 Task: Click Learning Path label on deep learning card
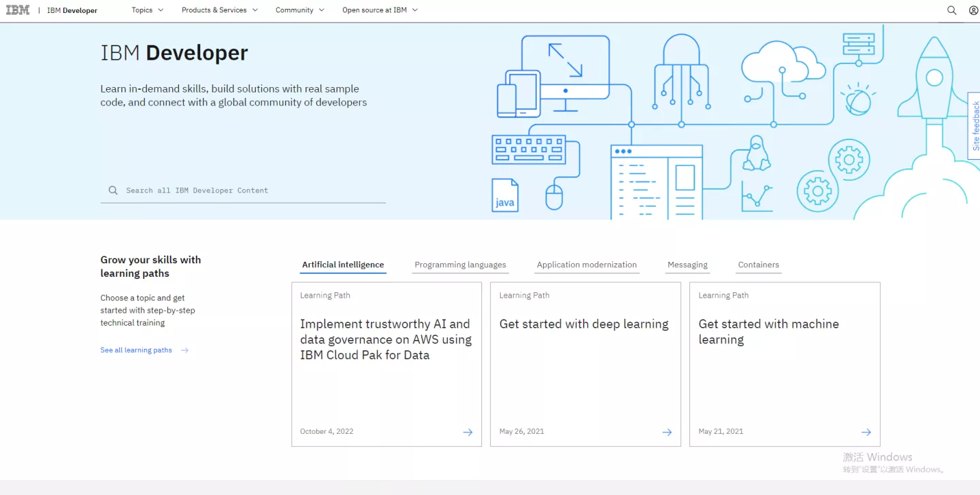coord(524,296)
